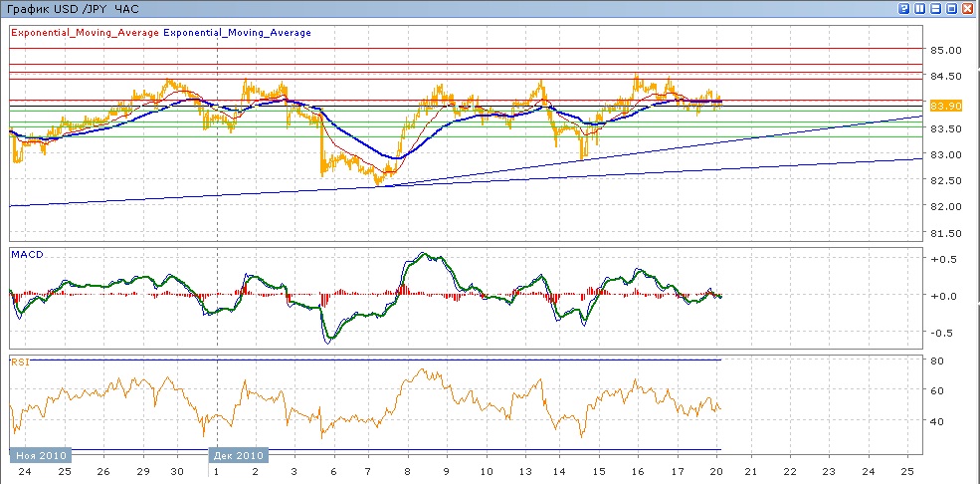Click the 'Дек 2010' month marker
Image resolution: width=980 pixels, height=484 pixels.
[x=239, y=454]
